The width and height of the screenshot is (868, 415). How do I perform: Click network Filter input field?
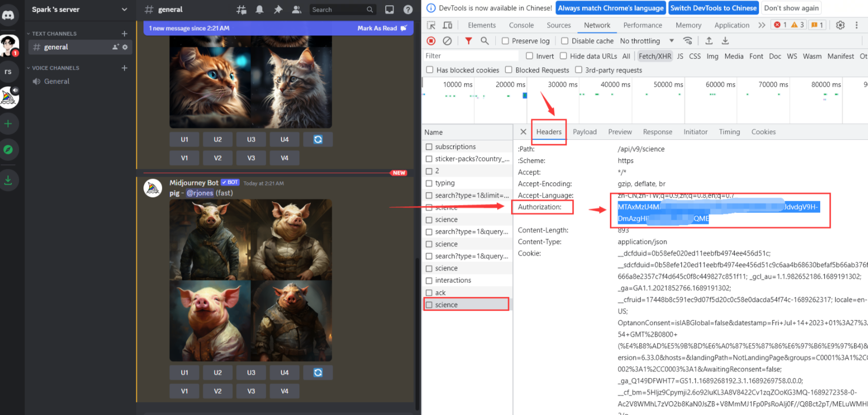click(471, 55)
